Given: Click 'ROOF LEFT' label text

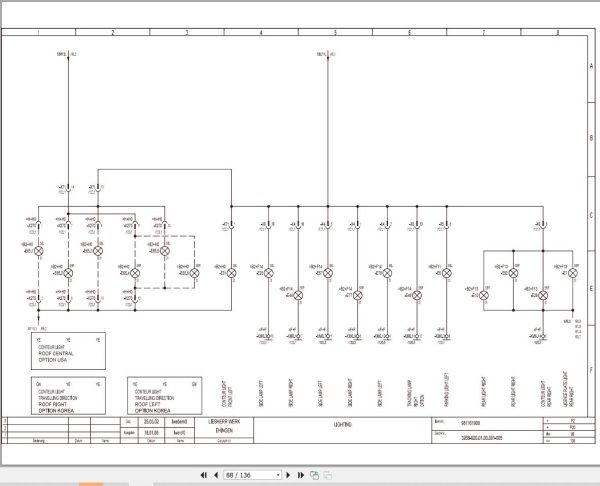Looking at the screenshot, I should (x=147, y=404).
